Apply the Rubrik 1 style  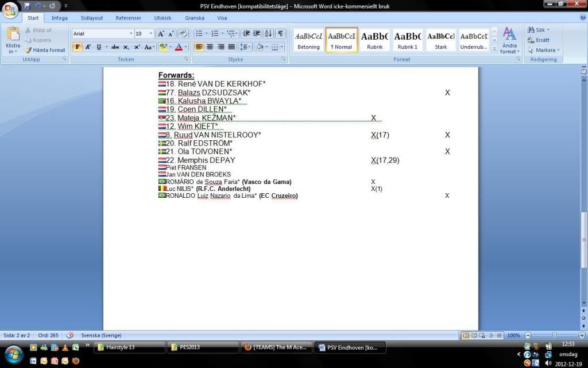tap(408, 40)
